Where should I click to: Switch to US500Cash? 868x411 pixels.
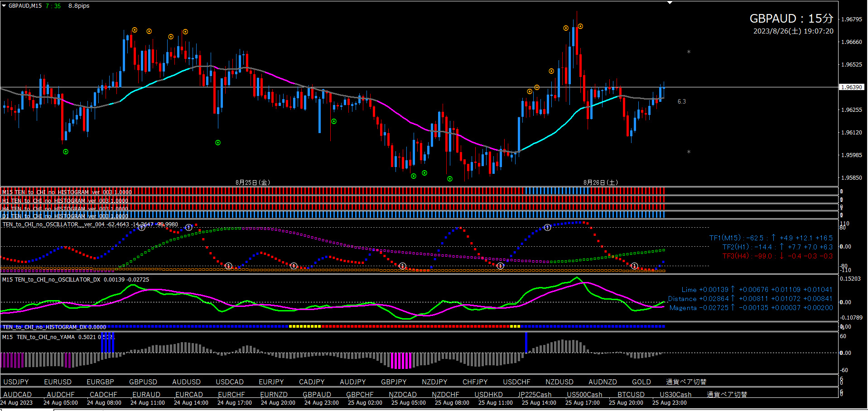[x=584, y=395]
